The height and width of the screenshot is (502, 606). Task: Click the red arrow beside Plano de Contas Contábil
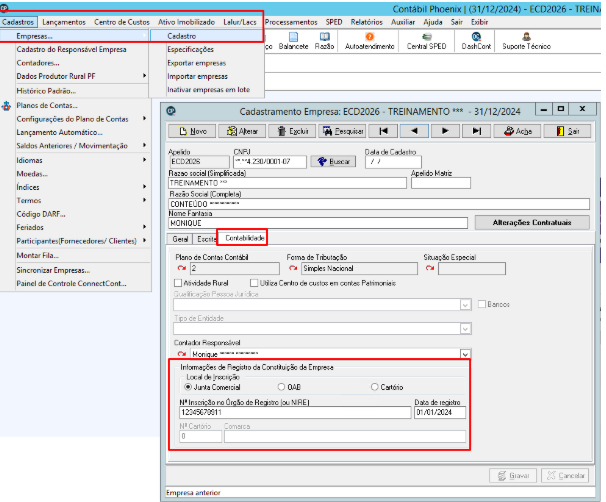[x=181, y=268]
